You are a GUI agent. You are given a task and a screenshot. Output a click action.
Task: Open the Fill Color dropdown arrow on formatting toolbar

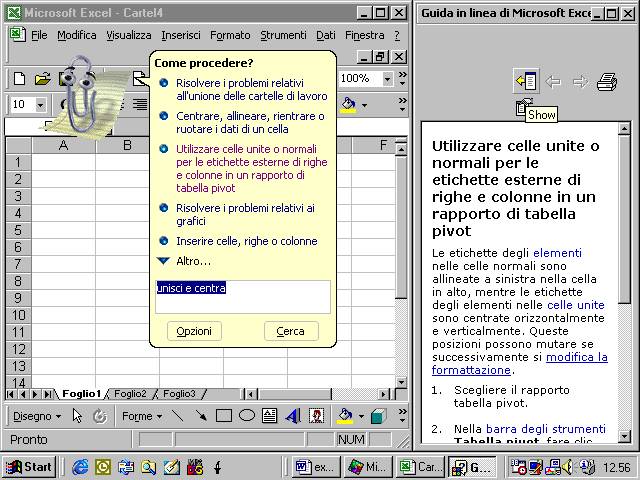click(x=364, y=105)
